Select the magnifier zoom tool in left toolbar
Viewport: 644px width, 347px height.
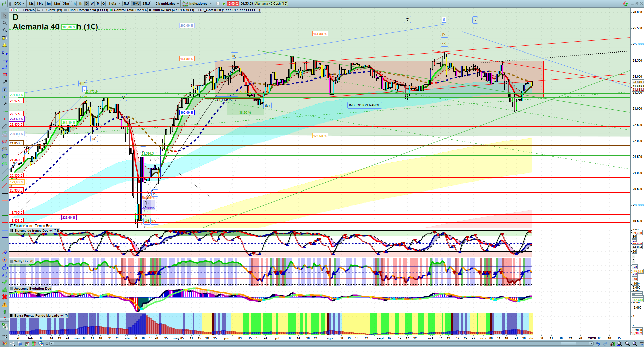(x=5, y=23)
